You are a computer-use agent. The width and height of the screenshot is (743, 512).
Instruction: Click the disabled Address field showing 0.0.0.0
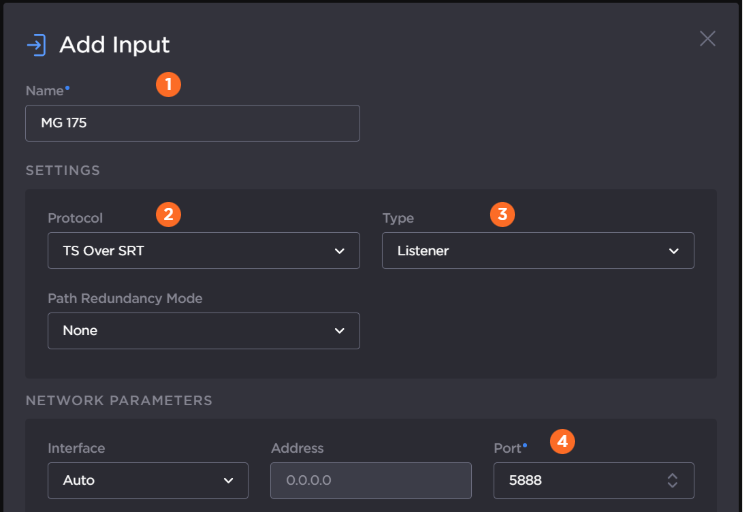click(x=371, y=480)
